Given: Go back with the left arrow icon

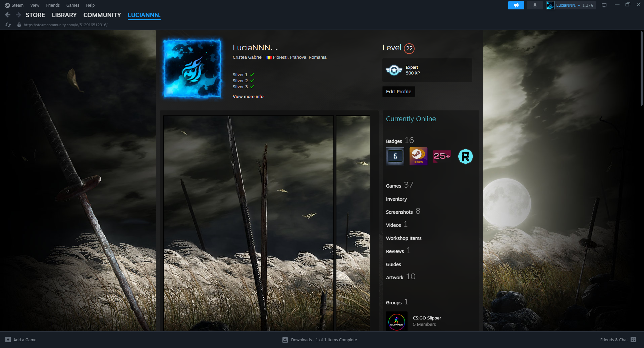Looking at the screenshot, I should [8, 15].
